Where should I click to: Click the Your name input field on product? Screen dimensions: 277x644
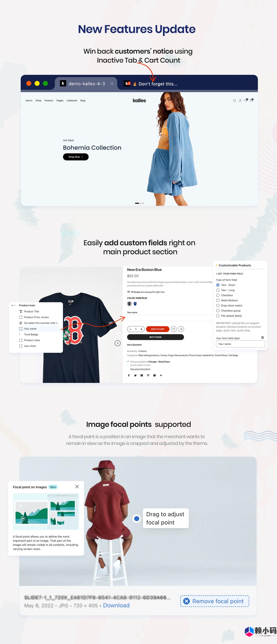[x=170, y=318]
